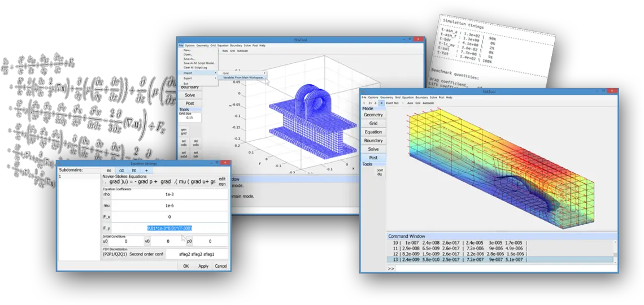Image resolution: width=644 pixels, height=305 pixels.
Task: Toggle the Axes toolbar option in colored plot window
Action: [x=410, y=103]
